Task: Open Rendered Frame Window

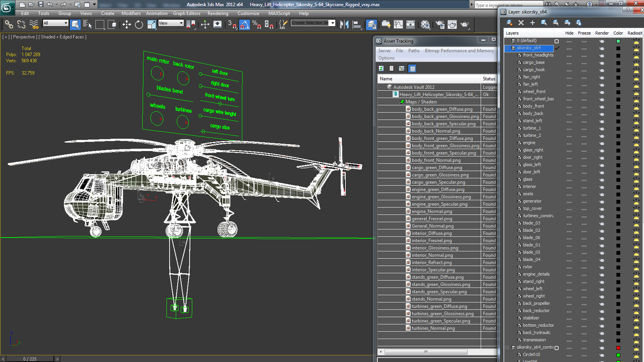Action: click(x=452, y=24)
